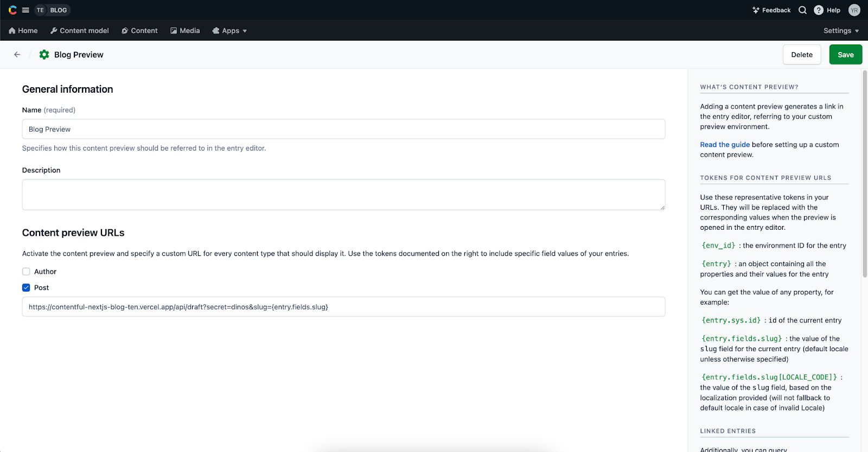This screenshot has height=452, width=868.
Task: Click the Contentful logo icon
Action: (x=12, y=10)
